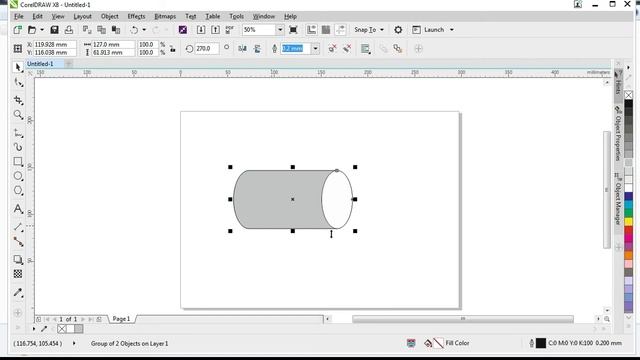640x360 pixels.
Task: Click Ungroup All Objects button
Action: pos(347,49)
